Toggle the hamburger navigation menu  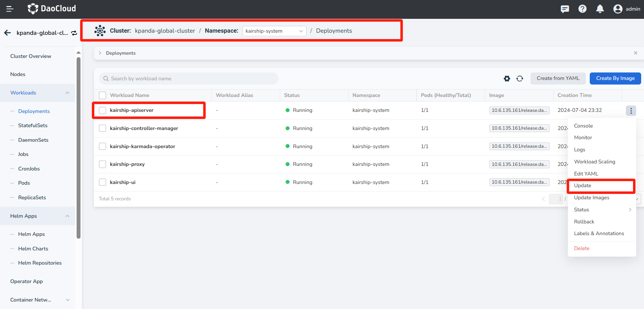point(10,9)
